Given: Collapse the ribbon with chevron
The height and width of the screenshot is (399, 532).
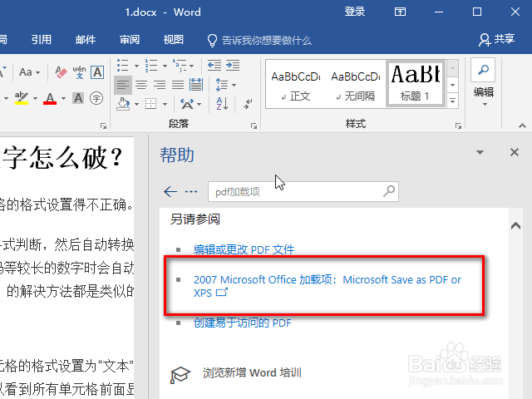Looking at the screenshot, I should point(522,126).
